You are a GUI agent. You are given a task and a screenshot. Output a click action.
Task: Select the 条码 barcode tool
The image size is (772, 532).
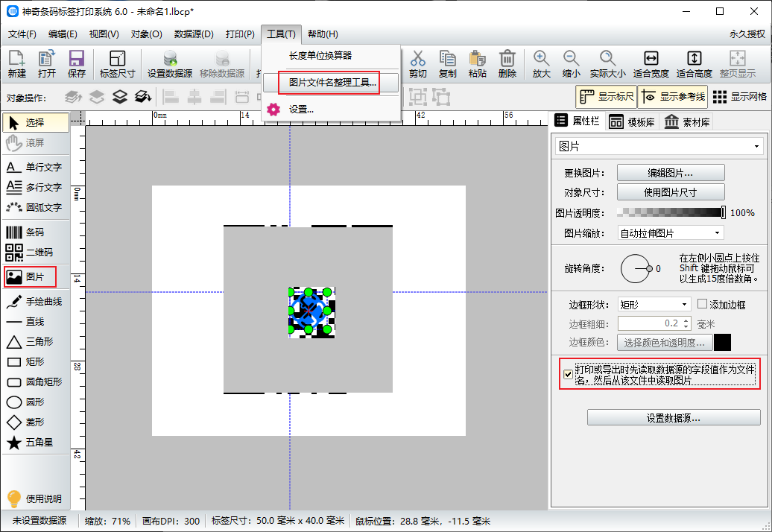(36, 232)
